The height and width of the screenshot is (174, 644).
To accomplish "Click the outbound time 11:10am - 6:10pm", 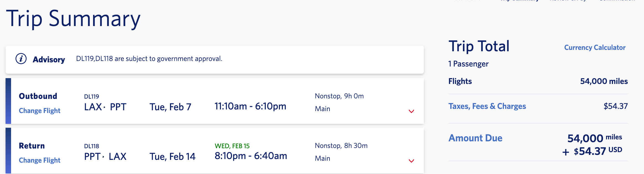I will [x=250, y=106].
